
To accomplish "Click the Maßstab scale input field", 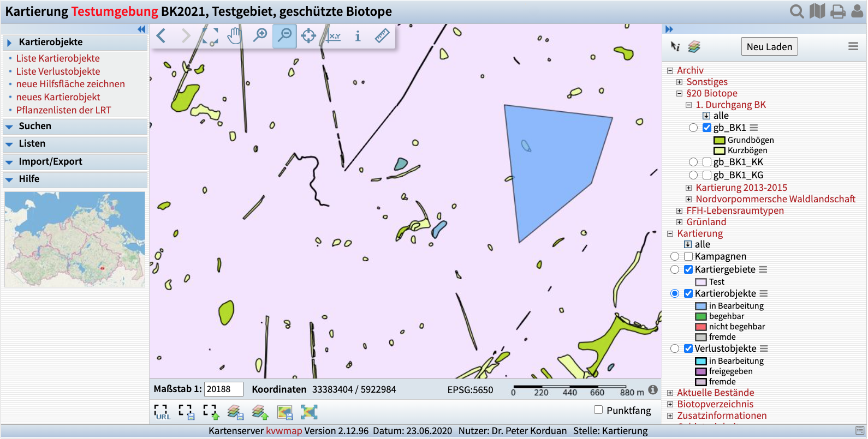I will [x=223, y=389].
